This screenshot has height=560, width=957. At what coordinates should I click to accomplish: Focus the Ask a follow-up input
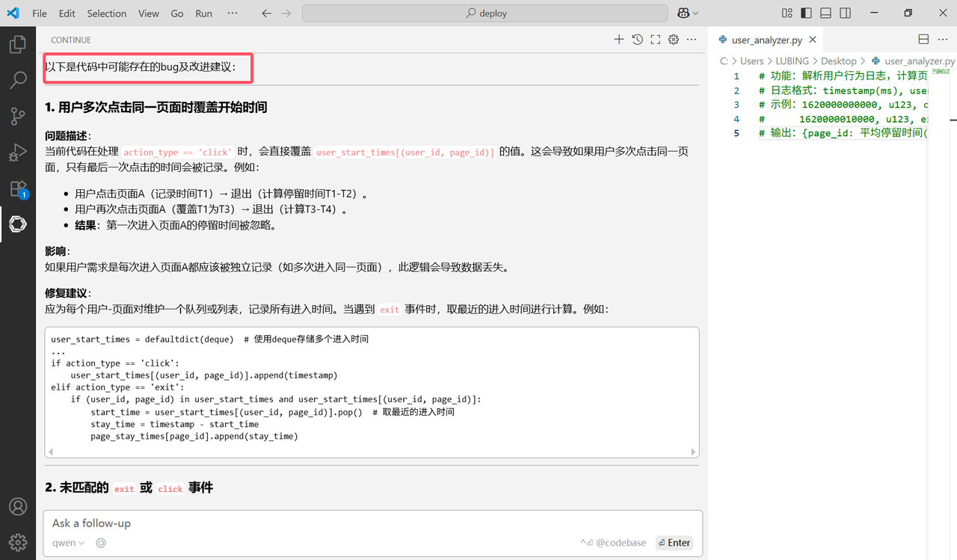tap(372, 523)
